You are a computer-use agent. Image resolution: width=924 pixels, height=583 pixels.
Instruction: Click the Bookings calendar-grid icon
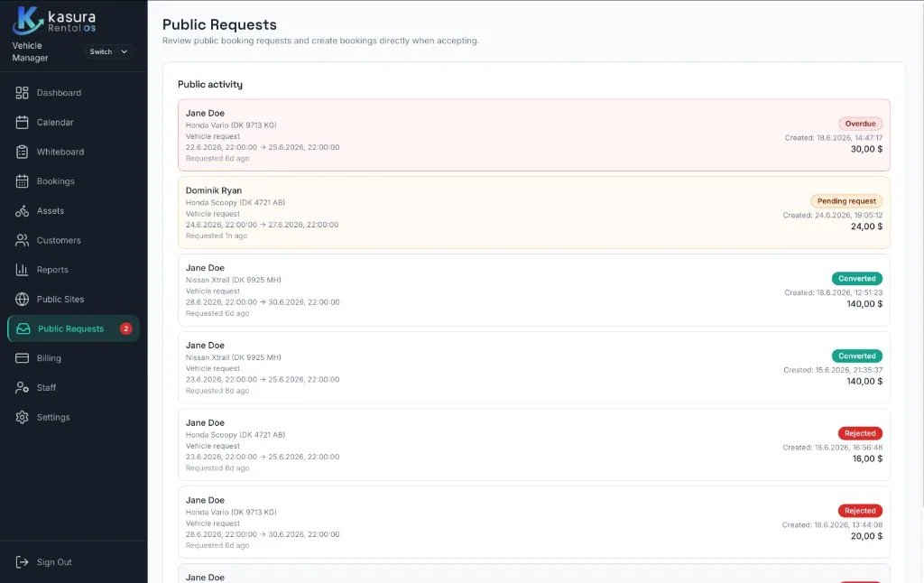click(x=22, y=181)
